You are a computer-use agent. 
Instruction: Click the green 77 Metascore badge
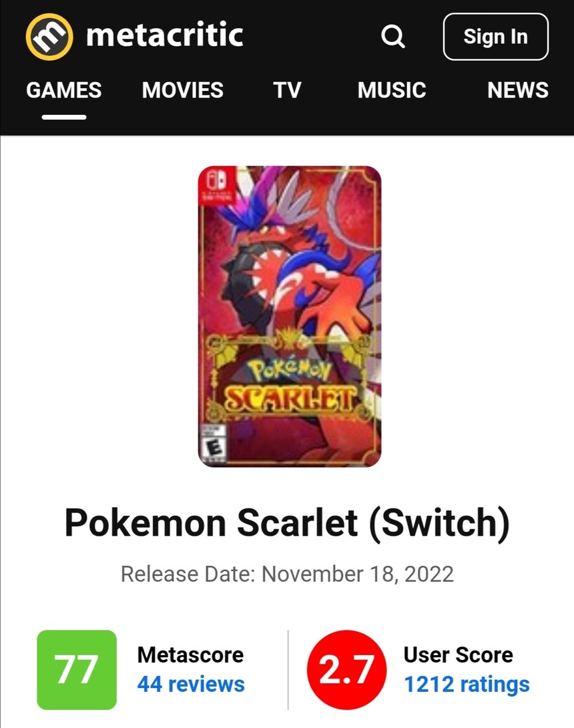tap(77, 669)
